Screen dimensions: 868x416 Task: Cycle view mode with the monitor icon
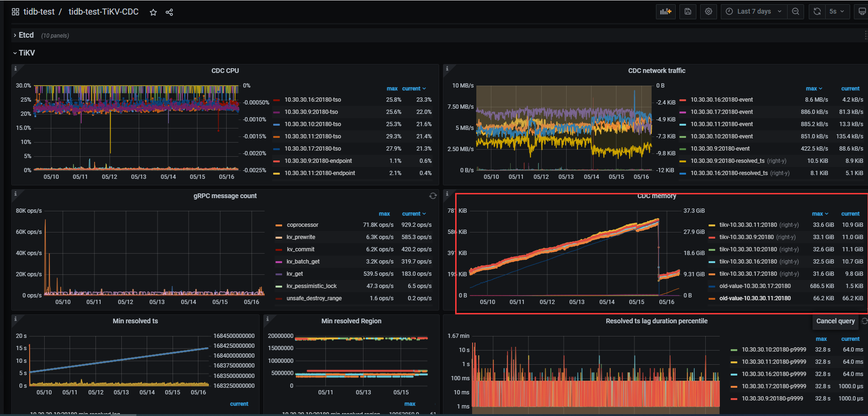click(861, 11)
